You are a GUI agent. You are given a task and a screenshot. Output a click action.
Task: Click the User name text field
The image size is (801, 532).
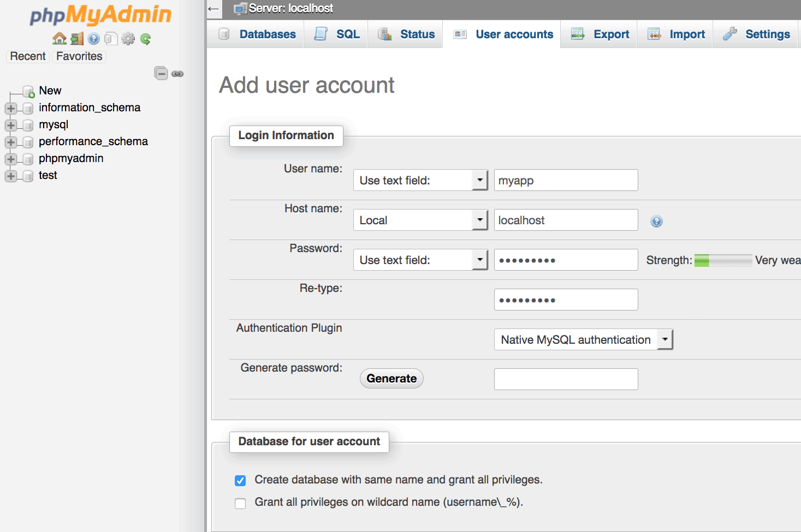click(566, 180)
